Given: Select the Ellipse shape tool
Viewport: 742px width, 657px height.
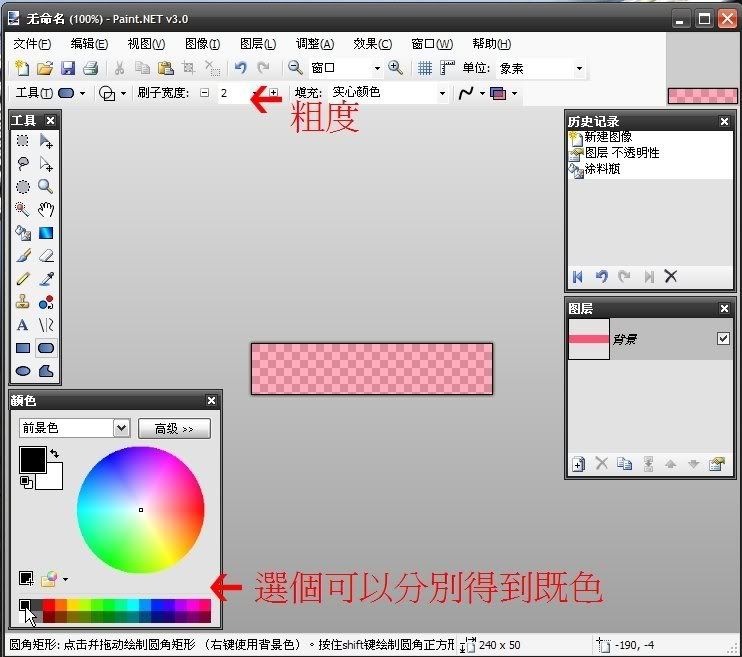Looking at the screenshot, I should tap(23, 371).
